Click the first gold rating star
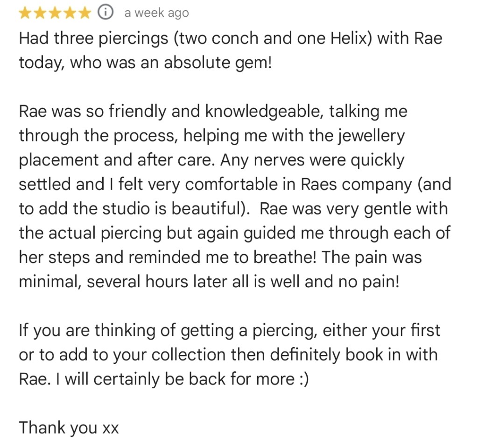Viewport: 478px width, 448px height. click(x=26, y=14)
